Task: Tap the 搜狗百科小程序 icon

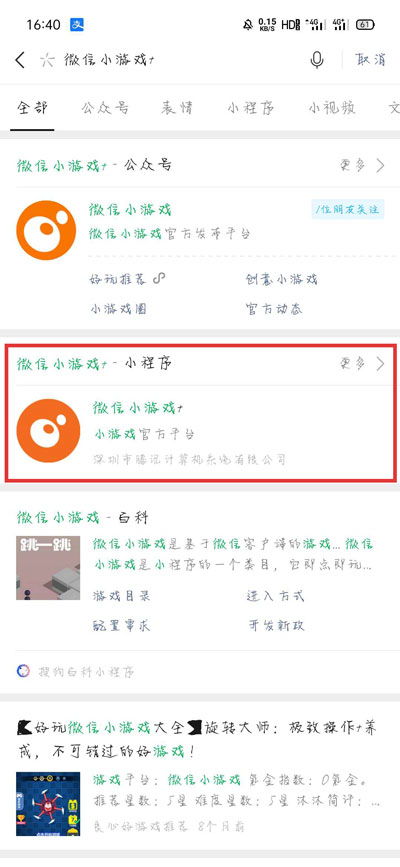Action: 23,671
